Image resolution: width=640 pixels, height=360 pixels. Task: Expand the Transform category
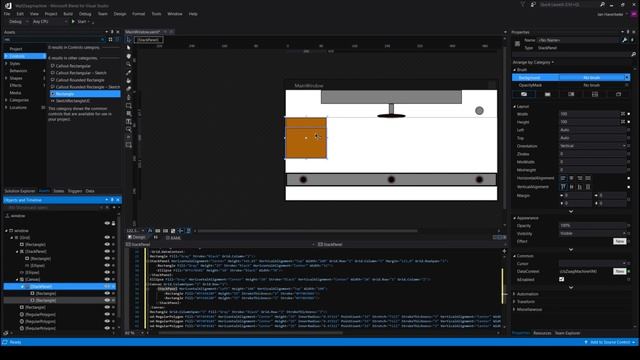pyautogui.click(x=514, y=302)
